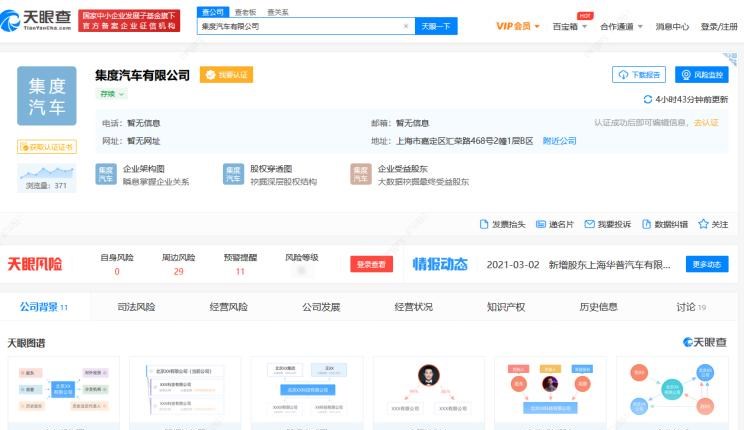744x430 pixels.
Task: Click the TianYanCha logo
Action: point(36,20)
